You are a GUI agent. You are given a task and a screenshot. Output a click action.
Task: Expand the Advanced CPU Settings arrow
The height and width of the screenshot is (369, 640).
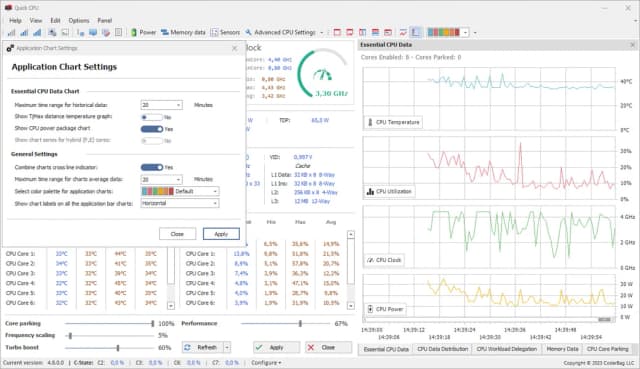tap(322, 33)
